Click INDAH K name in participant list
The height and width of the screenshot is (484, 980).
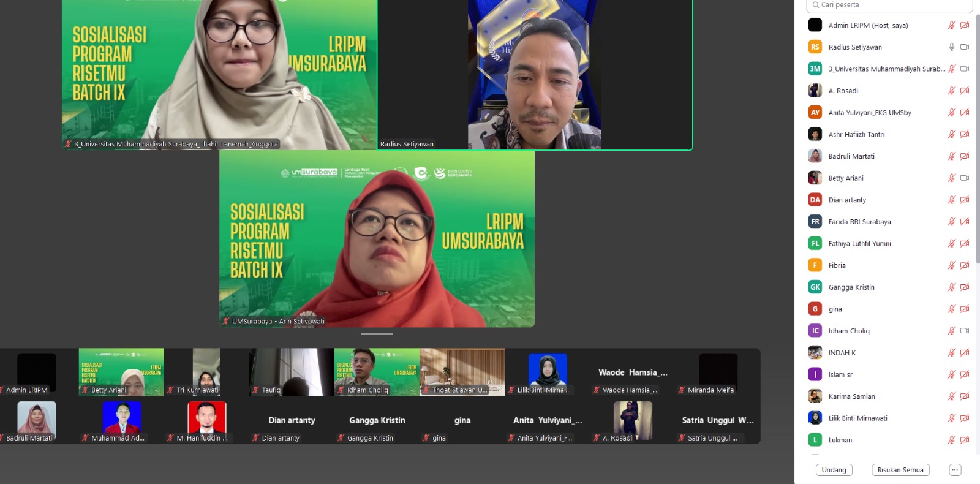[x=842, y=353]
